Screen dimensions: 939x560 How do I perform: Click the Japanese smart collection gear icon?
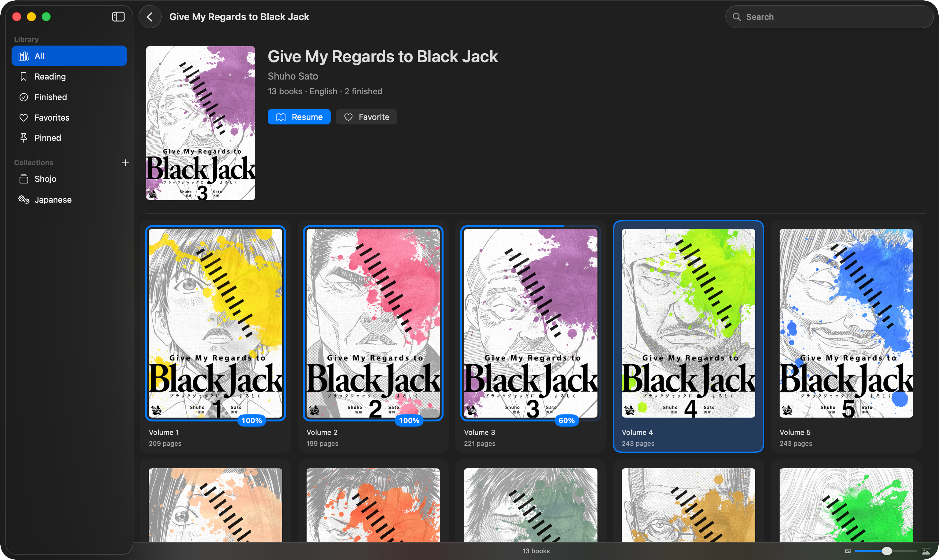click(24, 199)
